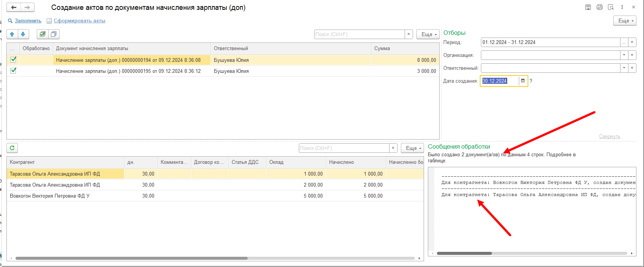Clear the Период filter with the x button

(632, 42)
